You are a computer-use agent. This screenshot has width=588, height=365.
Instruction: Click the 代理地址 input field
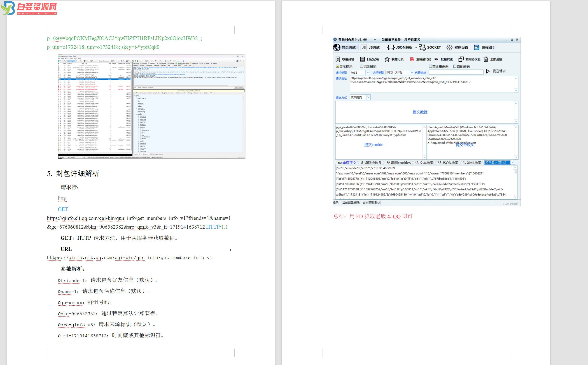pyautogui.click(x=456, y=72)
